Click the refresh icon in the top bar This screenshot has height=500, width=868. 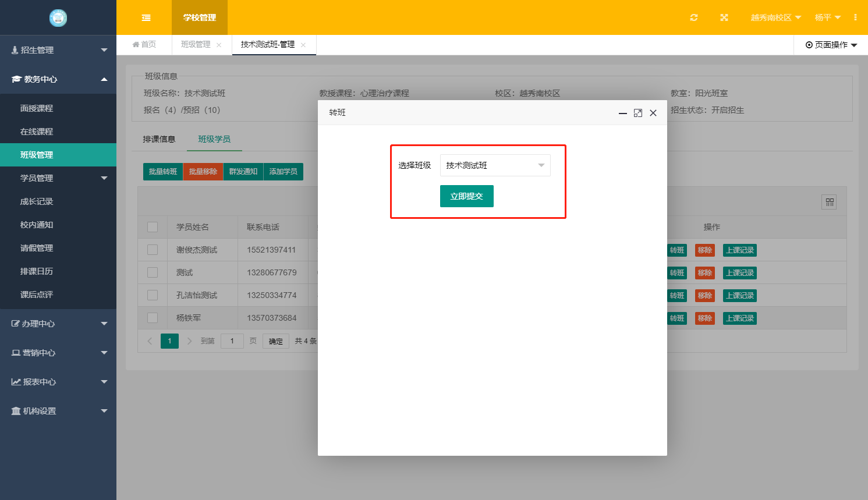point(694,17)
